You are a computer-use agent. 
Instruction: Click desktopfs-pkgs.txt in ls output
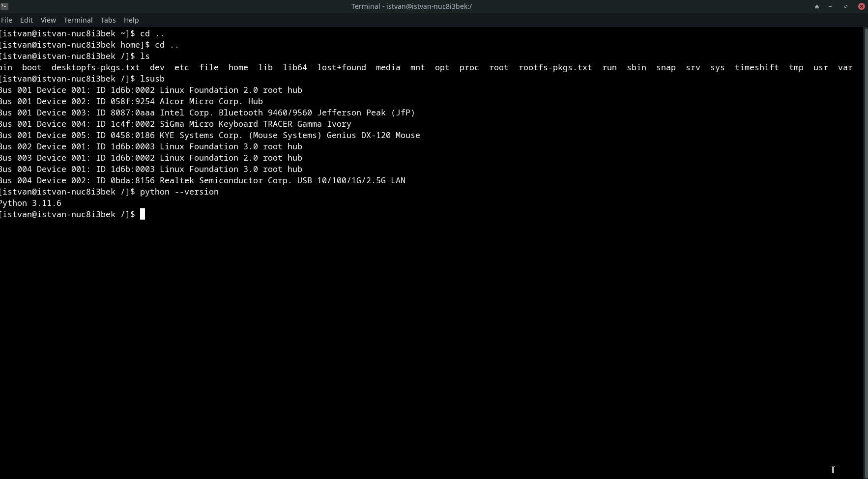click(x=95, y=67)
